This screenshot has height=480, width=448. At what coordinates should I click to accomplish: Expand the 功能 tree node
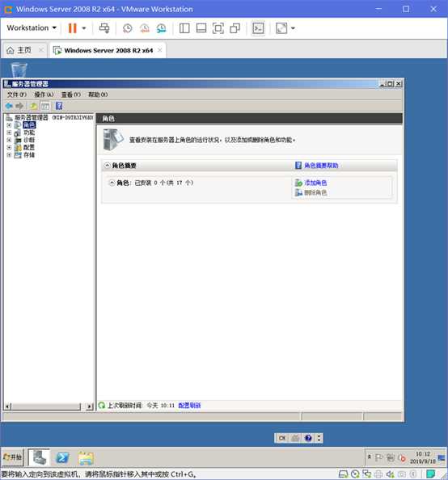coord(9,133)
